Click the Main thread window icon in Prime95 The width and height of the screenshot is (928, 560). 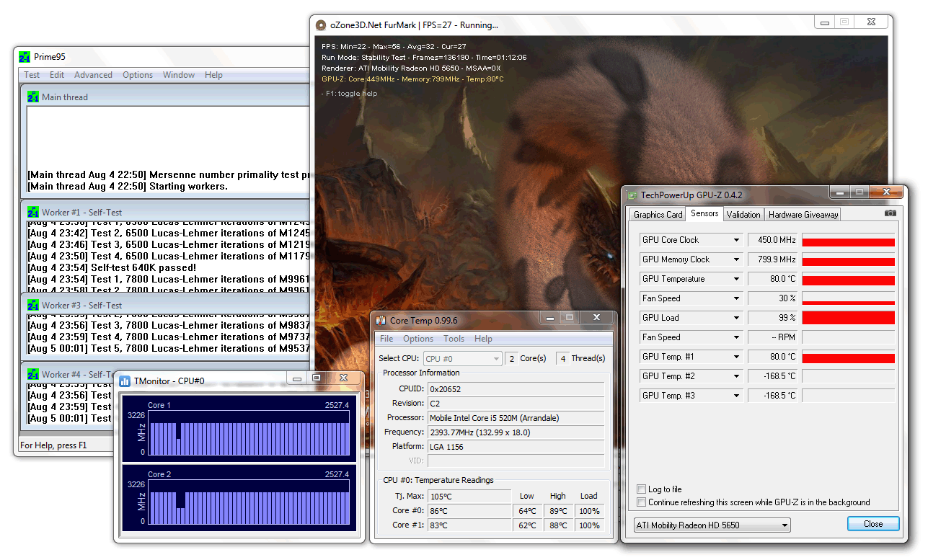[x=33, y=97]
